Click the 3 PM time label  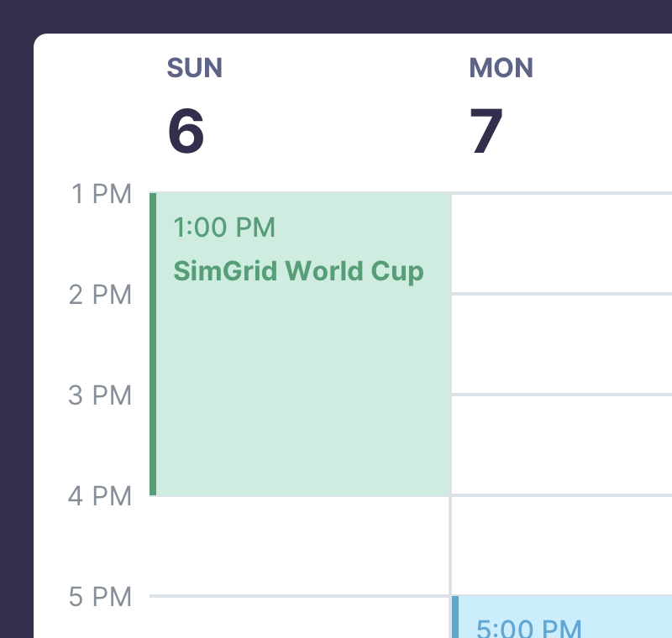[x=101, y=395]
